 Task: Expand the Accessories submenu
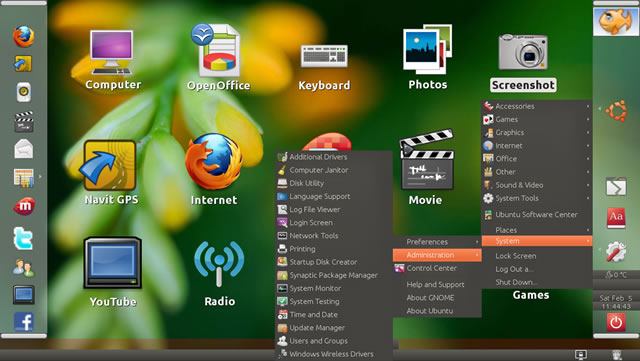[x=537, y=106]
